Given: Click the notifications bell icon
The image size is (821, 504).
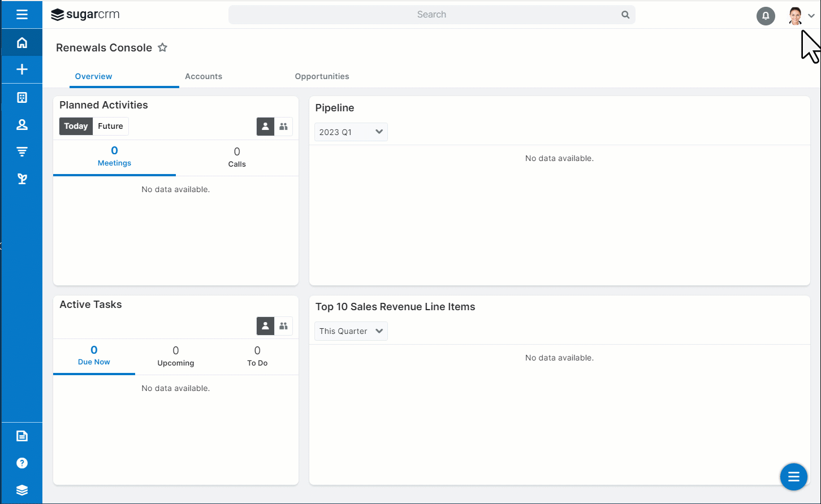Looking at the screenshot, I should (766, 16).
